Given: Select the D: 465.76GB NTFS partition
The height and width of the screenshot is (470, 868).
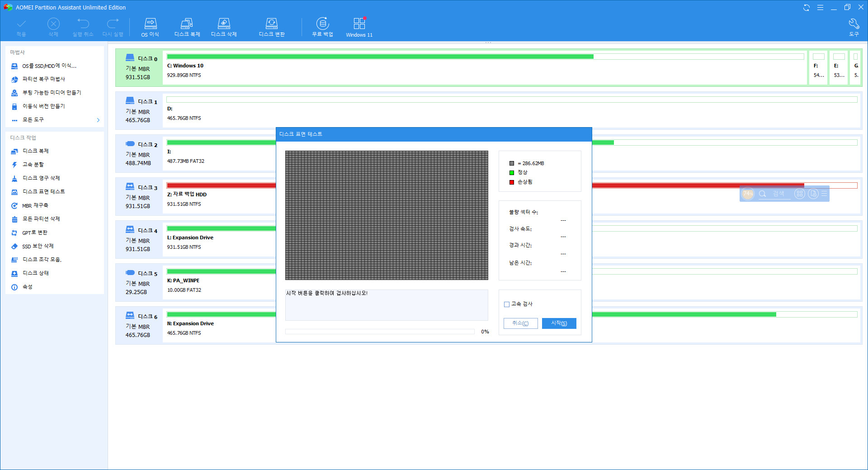Looking at the screenshot, I should coord(512,110).
